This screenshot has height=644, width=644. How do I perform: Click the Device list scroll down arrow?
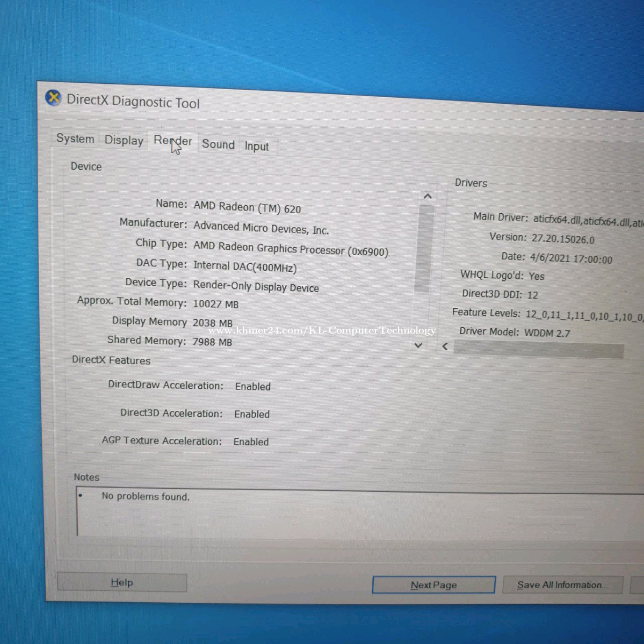[418, 345]
